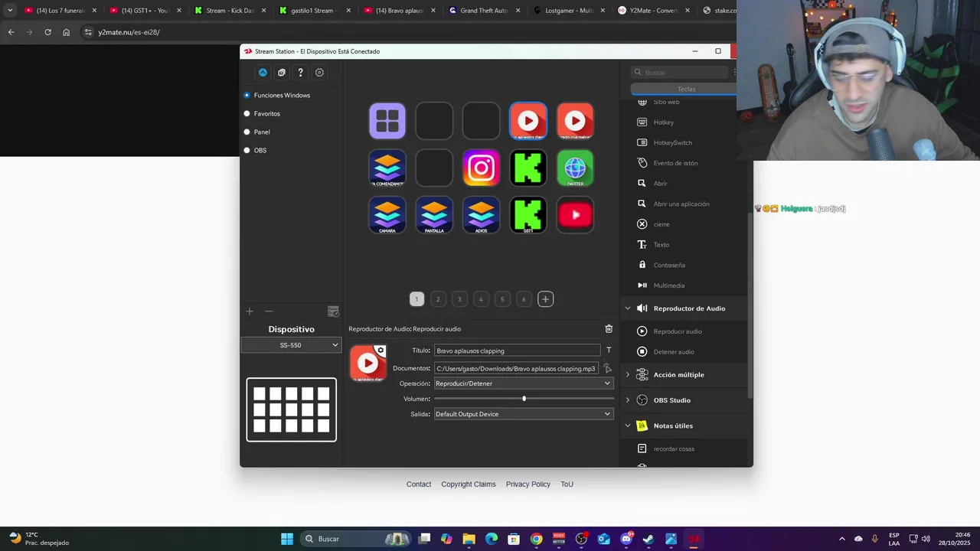Expand the Acción múltiple section

click(x=628, y=375)
